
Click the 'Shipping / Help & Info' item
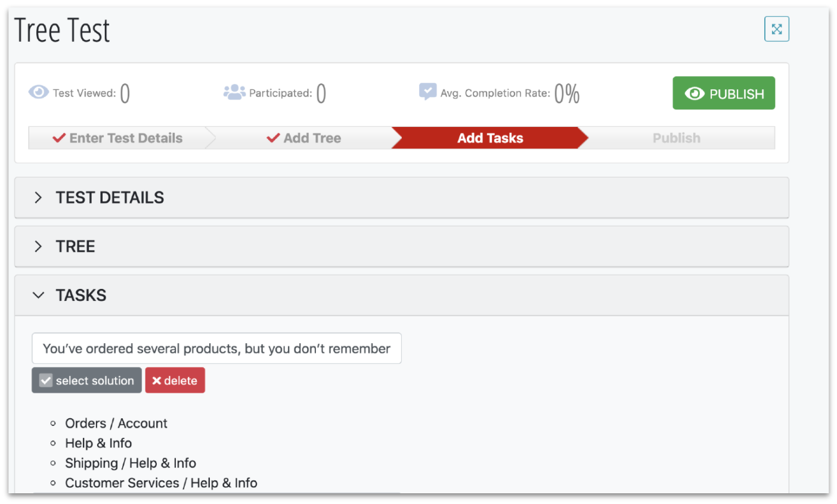(131, 463)
